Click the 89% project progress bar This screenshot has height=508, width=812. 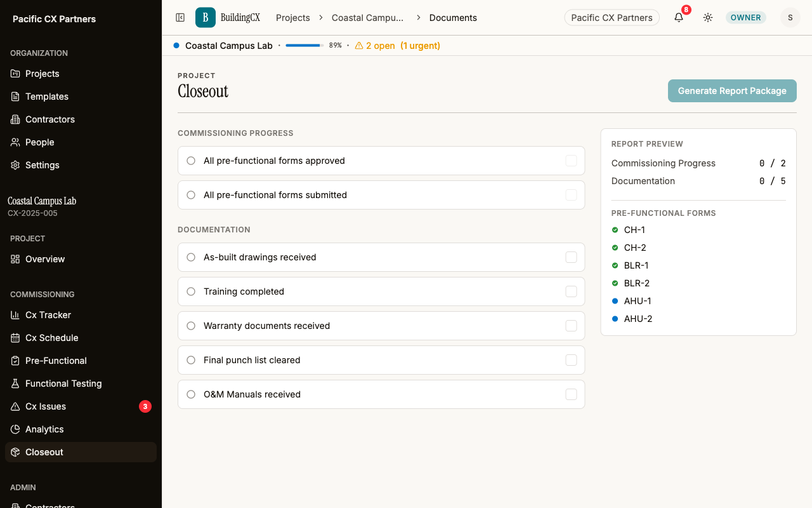pos(304,46)
